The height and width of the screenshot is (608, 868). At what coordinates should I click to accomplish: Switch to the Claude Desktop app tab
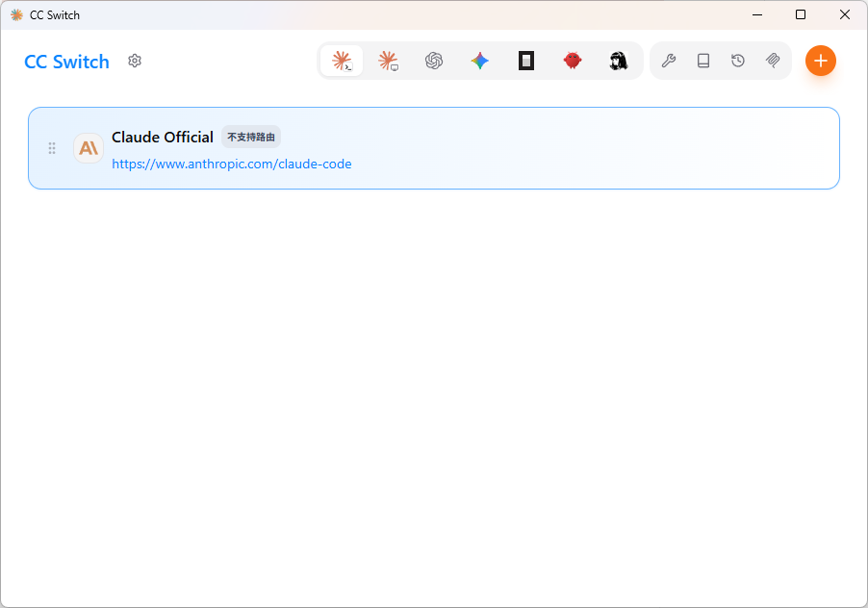(x=388, y=61)
